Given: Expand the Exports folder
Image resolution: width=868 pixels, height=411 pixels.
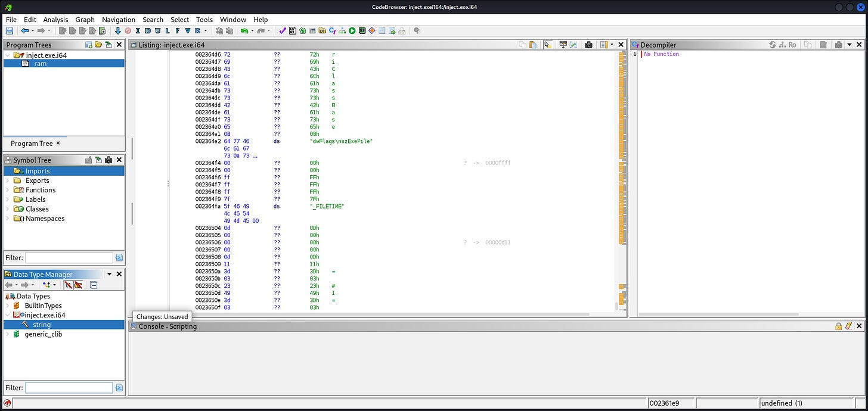Looking at the screenshot, I should (8, 180).
